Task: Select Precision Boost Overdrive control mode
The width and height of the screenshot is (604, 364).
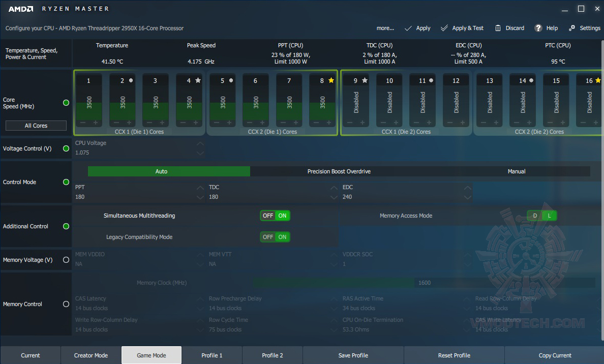Action: point(339,171)
